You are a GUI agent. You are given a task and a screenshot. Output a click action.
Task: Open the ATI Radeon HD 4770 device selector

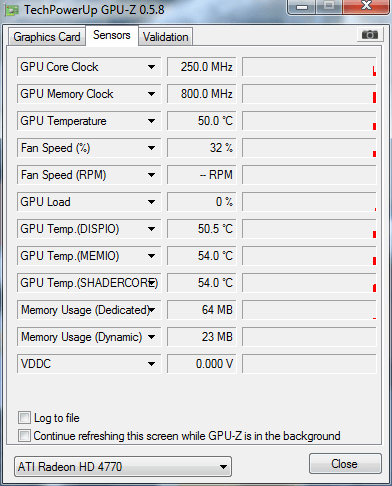point(123,466)
